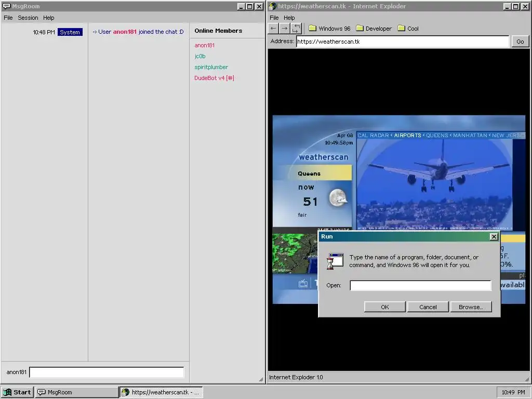The image size is (532, 399).
Task: Focus the anon181 chat message input
Action: (107, 372)
